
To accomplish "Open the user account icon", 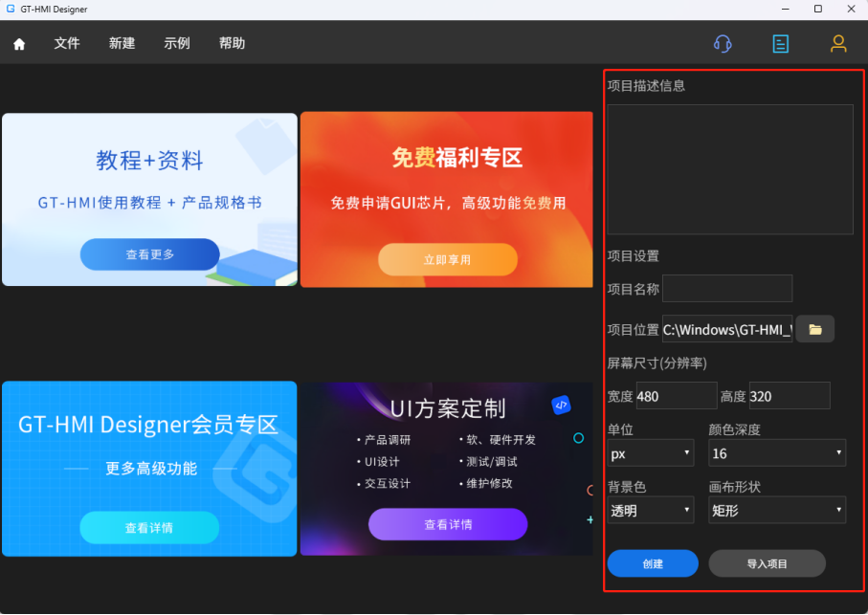I will 838,43.
